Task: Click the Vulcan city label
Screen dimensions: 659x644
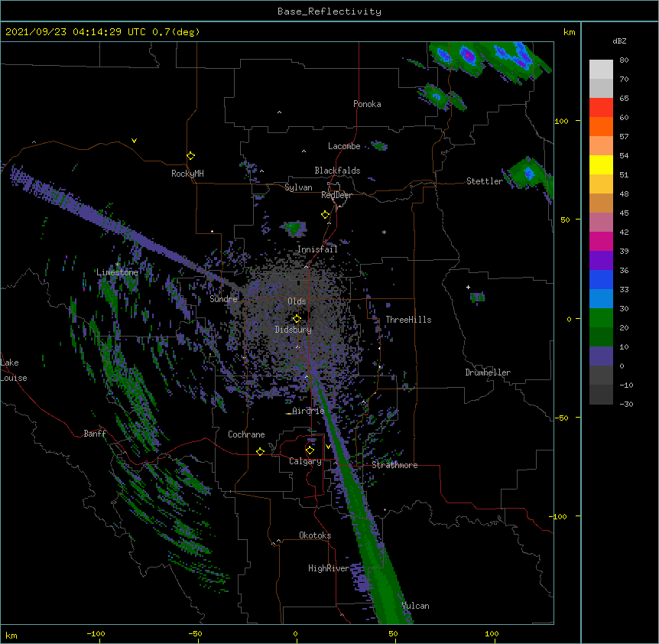Action: (415, 606)
